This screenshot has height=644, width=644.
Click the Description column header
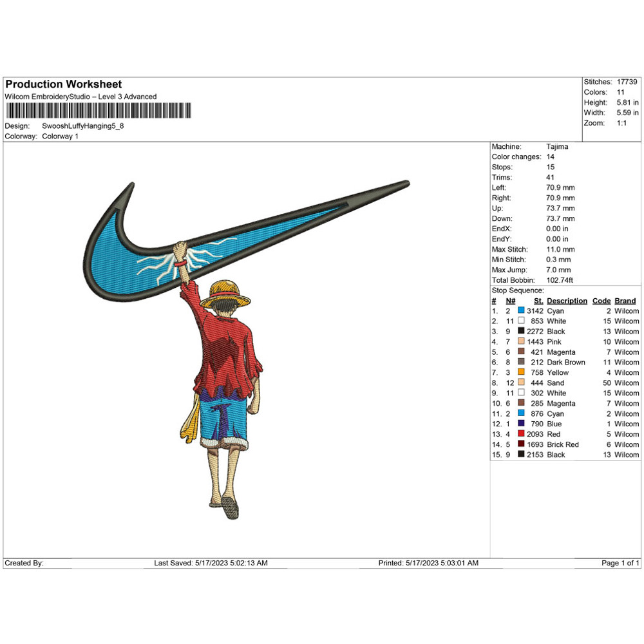pyautogui.click(x=567, y=301)
